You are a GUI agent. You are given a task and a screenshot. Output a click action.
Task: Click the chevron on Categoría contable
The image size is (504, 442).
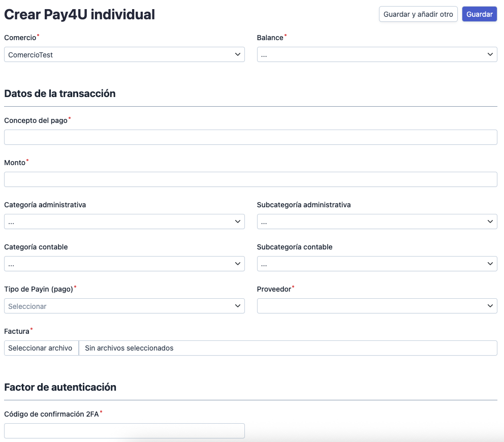click(x=237, y=264)
